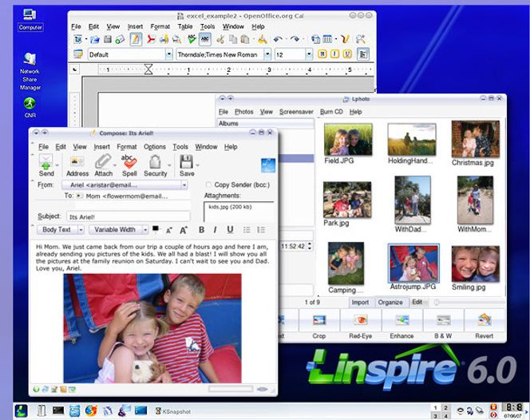Open the Table menu in OpenOffice
The image size is (530, 420).
pos(185,26)
